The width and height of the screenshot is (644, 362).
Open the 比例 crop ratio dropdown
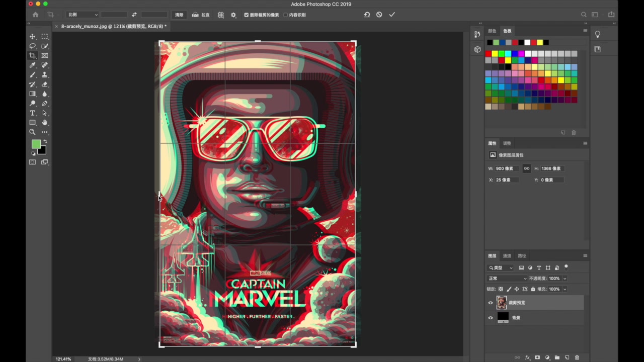(83, 15)
